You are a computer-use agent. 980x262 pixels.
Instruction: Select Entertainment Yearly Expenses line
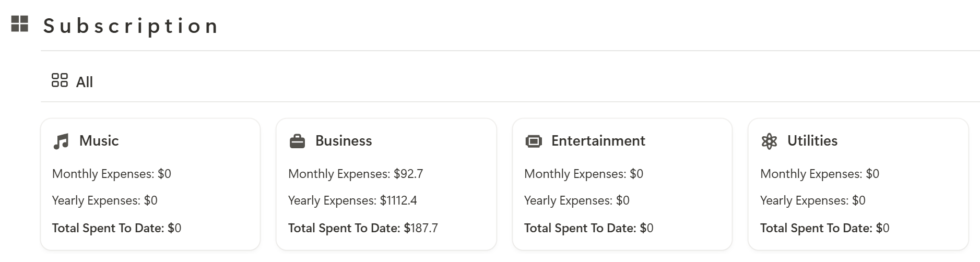pos(577,200)
